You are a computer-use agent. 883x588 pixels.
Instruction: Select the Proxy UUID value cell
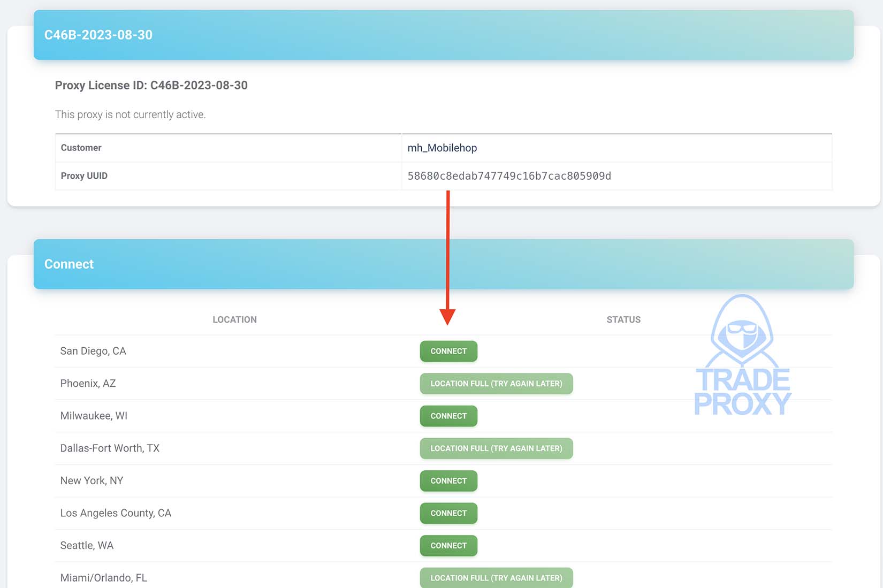tap(509, 175)
